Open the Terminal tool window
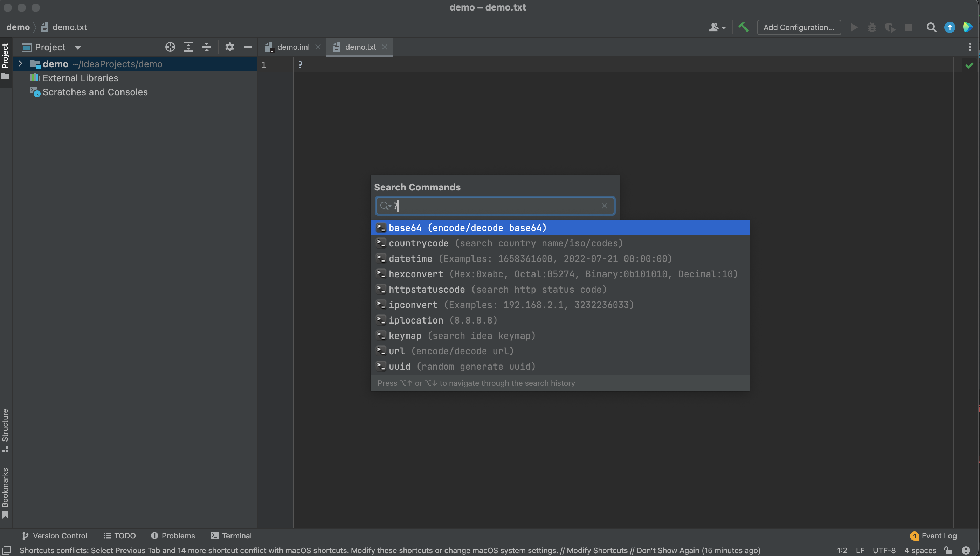The height and width of the screenshot is (556, 980). pyautogui.click(x=231, y=535)
